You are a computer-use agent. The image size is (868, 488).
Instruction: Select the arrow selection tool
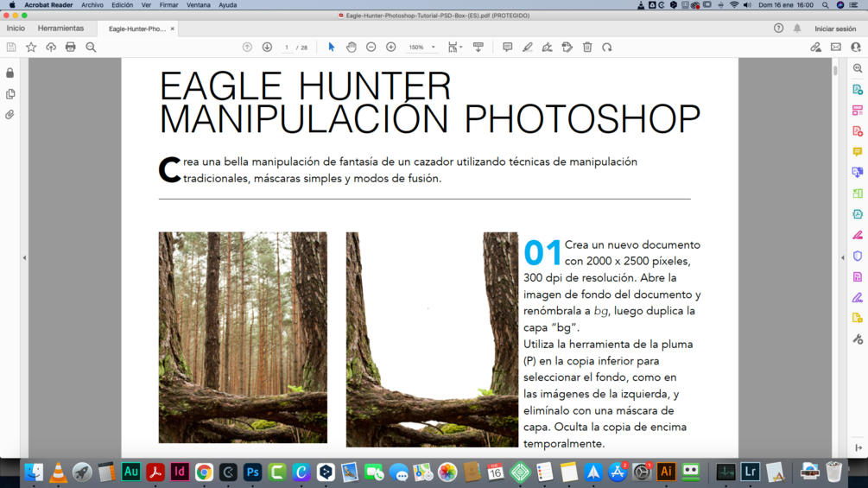tap(331, 47)
